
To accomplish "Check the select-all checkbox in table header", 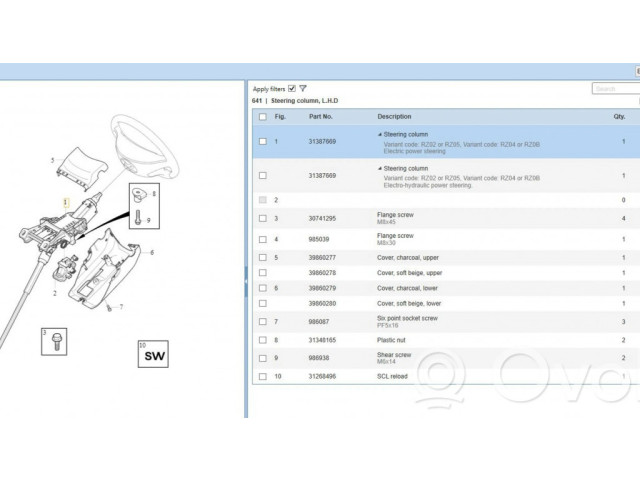I will (263, 116).
